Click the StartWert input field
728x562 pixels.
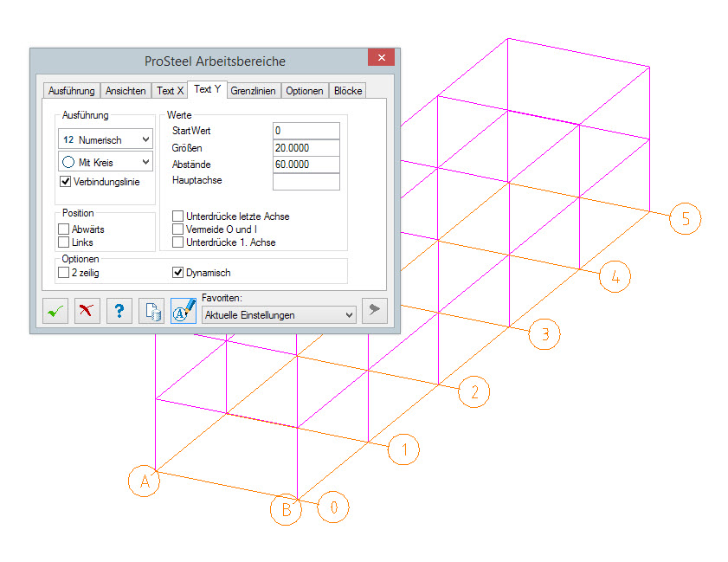click(x=306, y=131)
